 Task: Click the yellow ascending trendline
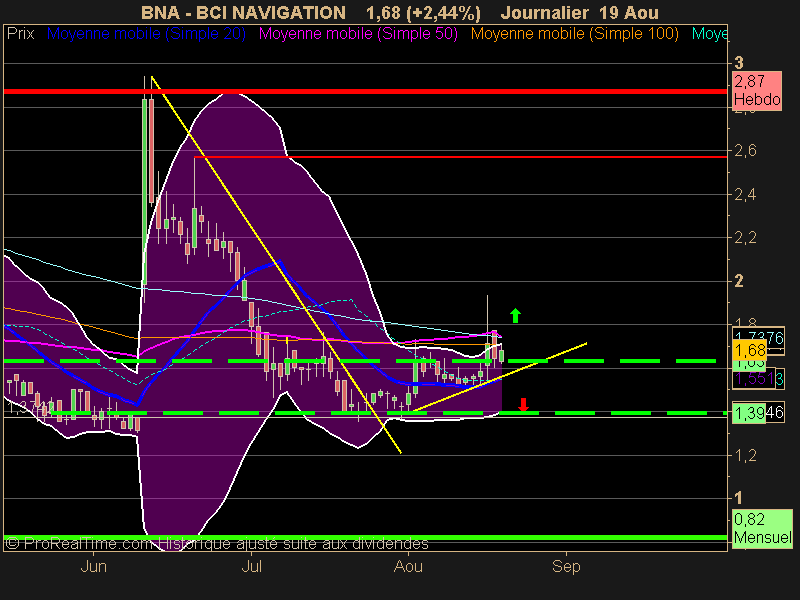pyautogui.click(x=500, y=377)
